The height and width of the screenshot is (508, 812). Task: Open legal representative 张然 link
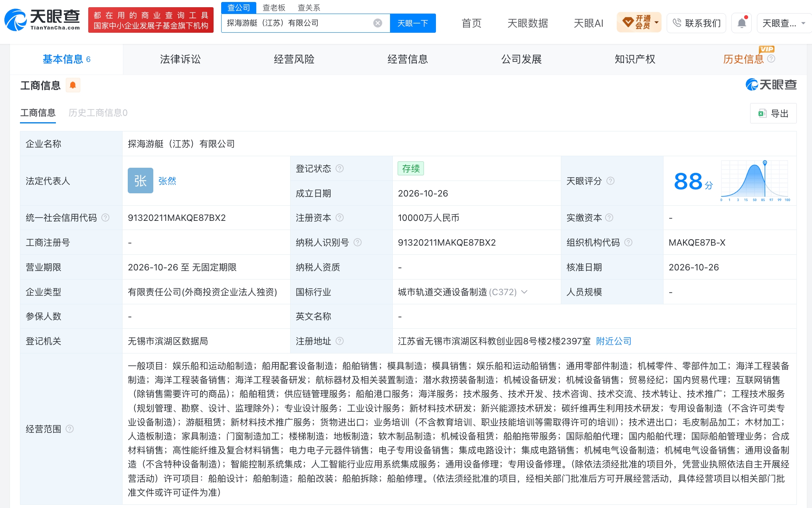point(167,181)
